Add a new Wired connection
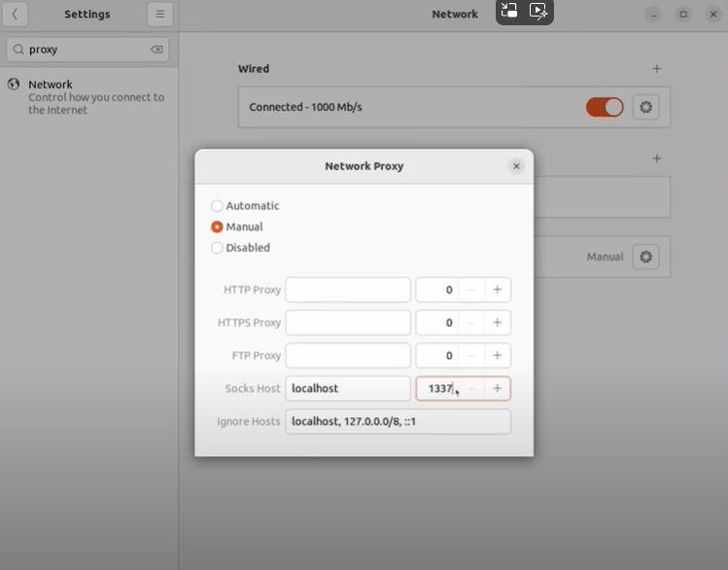The height and width of the screenshot is (570, 728). pos(656,69)
